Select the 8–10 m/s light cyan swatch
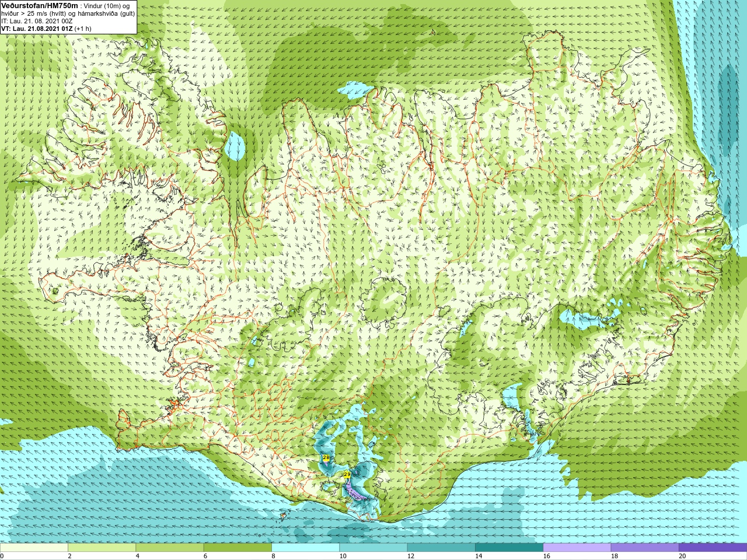This screenshot has height=560, width=747. click(305, 548)
